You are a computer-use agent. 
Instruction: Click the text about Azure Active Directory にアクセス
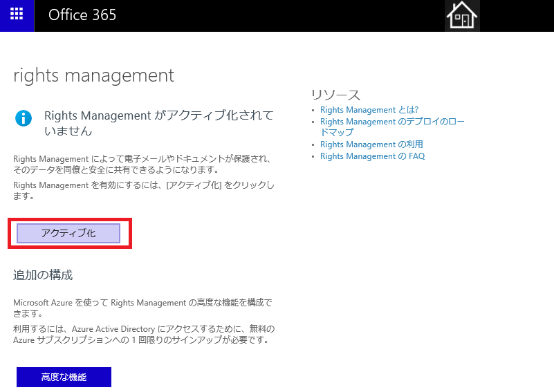click(144, 335)
